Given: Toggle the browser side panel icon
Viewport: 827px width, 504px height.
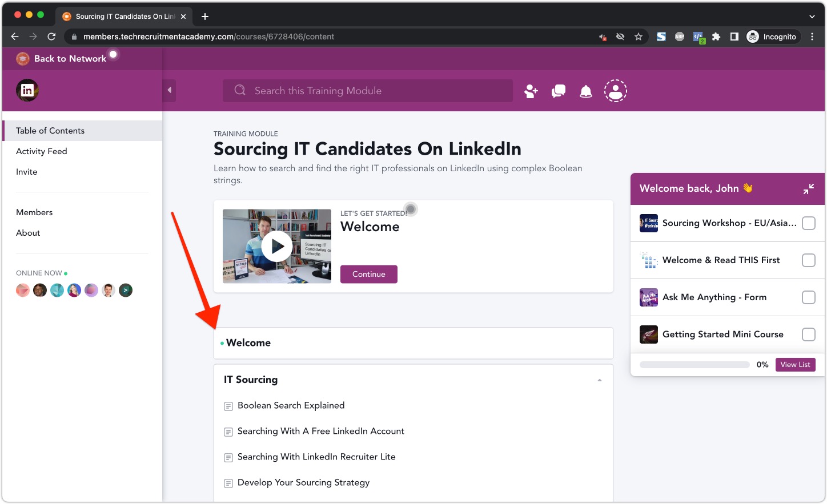Looking at the screenshot, I should click(734, 37).
